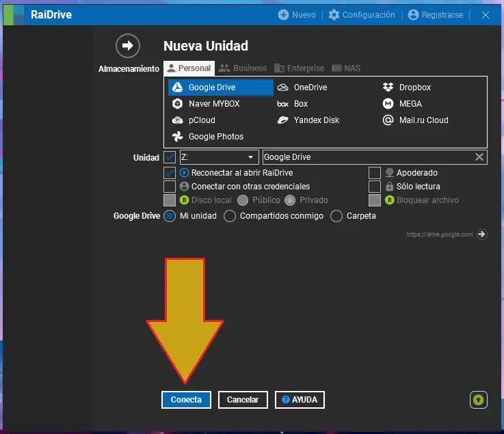
Task: Click the green upload arrow icon
Action: pyautogui.click(x=478, y=400)
